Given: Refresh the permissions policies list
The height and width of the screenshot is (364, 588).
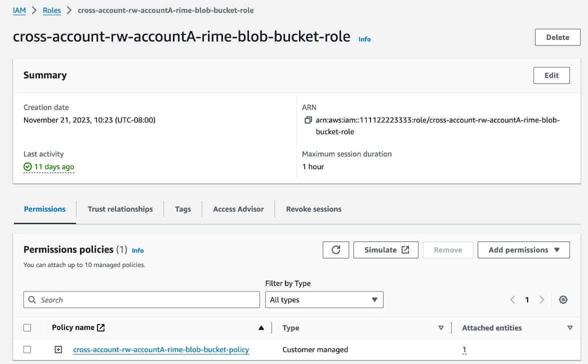Looking at the screenshot, I should (335, 250).
